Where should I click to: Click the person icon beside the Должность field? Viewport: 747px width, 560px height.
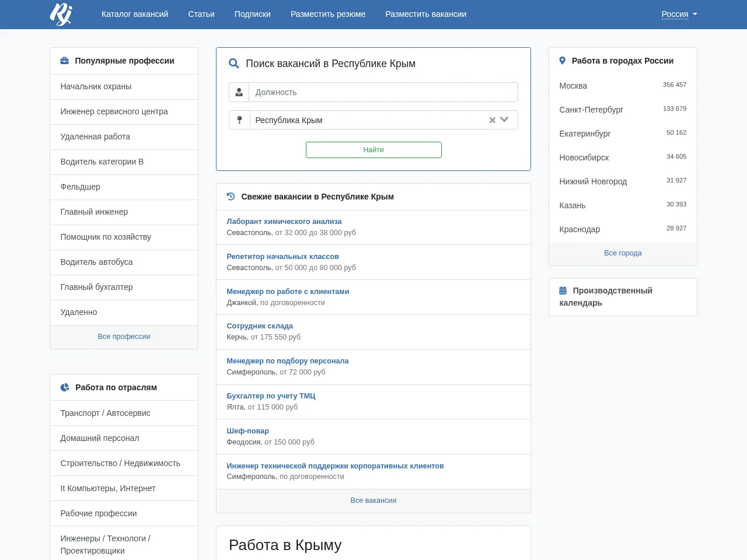coord(239,92)
